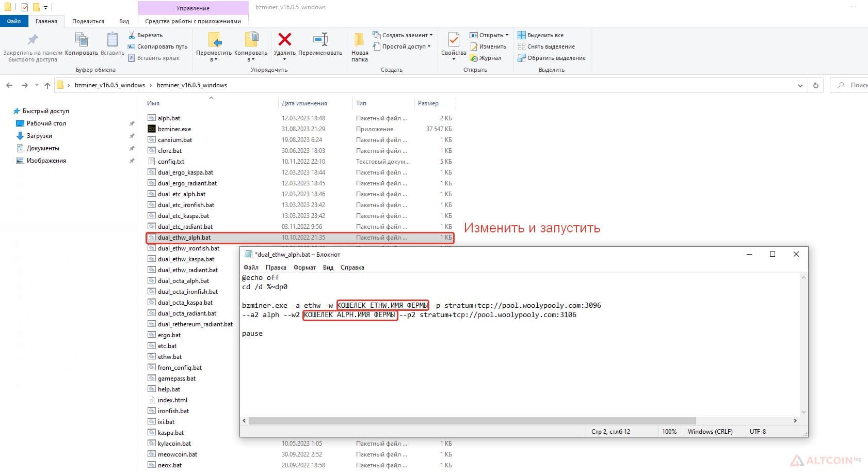Open the Quick Access Toolbar customize dropdown
Screen dimensions: 868x472
pos(45,8)
